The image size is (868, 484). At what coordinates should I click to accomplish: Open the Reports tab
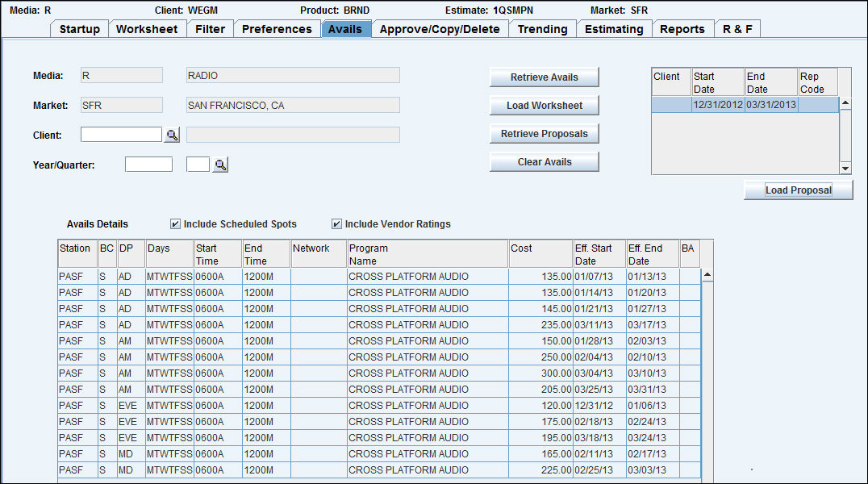(682, 29)
